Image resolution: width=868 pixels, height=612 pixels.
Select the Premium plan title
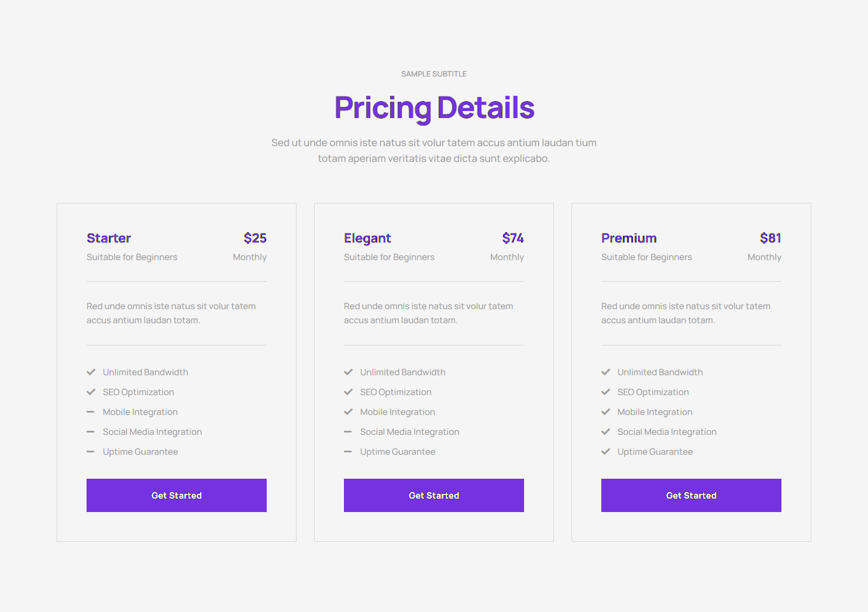tap(629, 238)
